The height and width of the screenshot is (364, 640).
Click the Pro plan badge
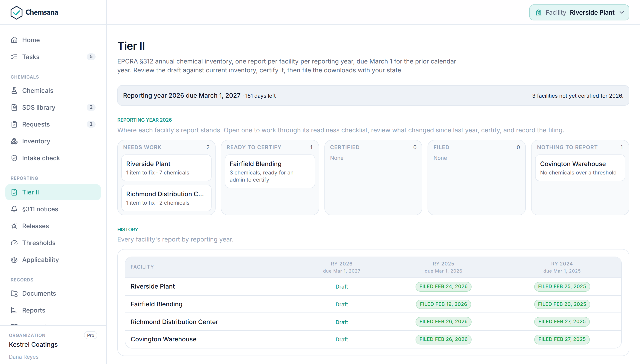(x=91, y=335)
